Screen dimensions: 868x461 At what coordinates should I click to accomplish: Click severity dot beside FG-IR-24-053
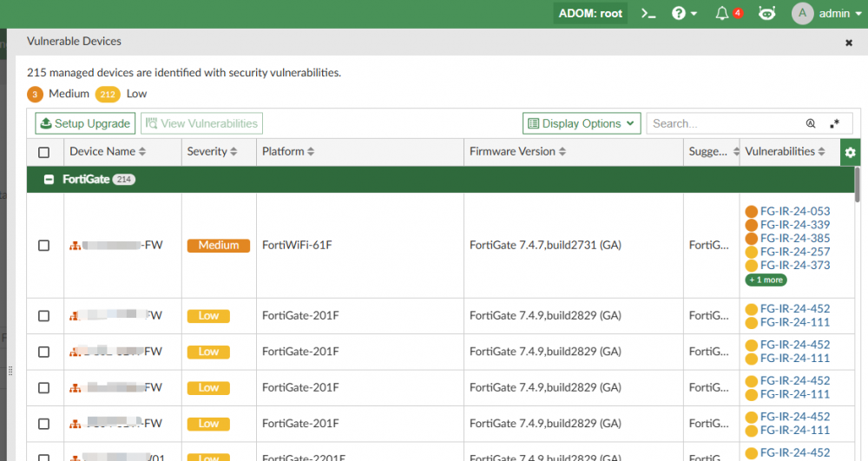[x=751, y=212]
